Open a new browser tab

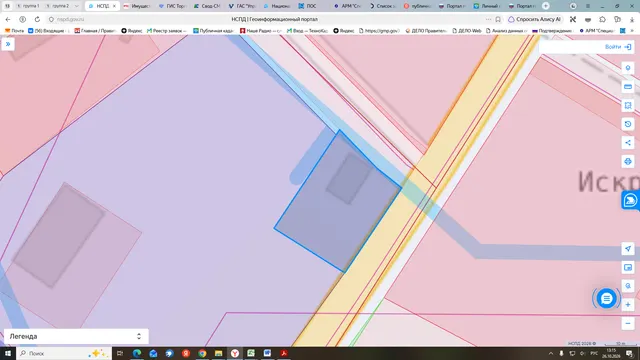pos(546,6)
